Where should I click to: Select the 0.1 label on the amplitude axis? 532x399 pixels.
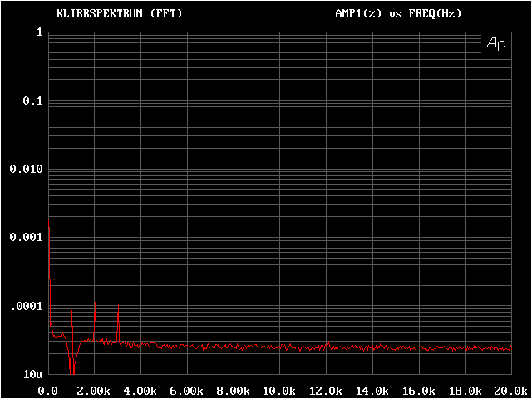32,101
